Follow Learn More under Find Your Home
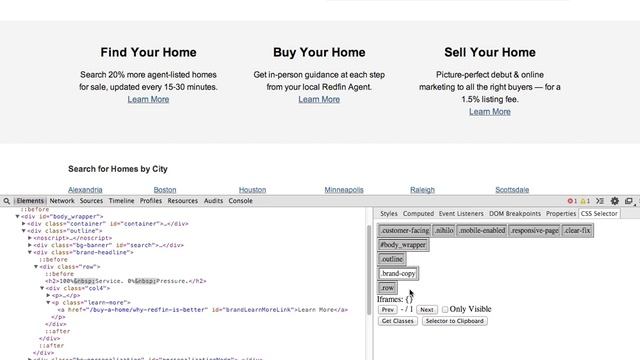Image resolution: width=640 pixels, height=360 pixels. (x=148, y=99)
